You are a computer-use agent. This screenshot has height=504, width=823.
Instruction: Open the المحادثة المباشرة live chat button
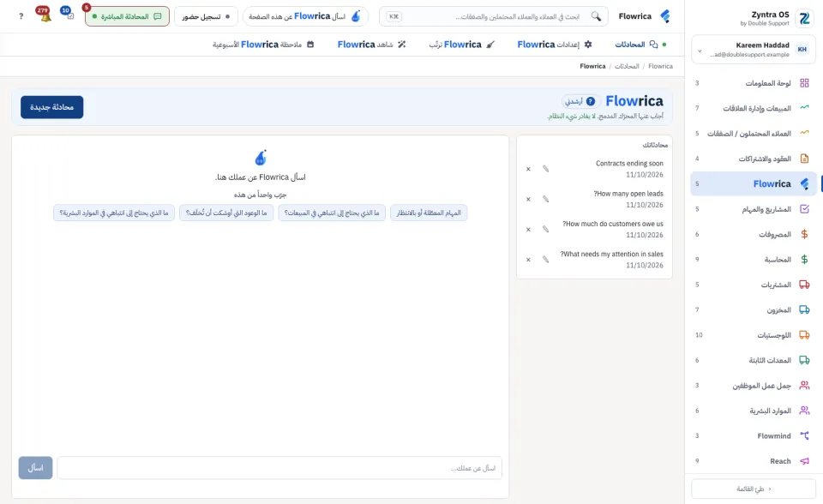(127, 16)
